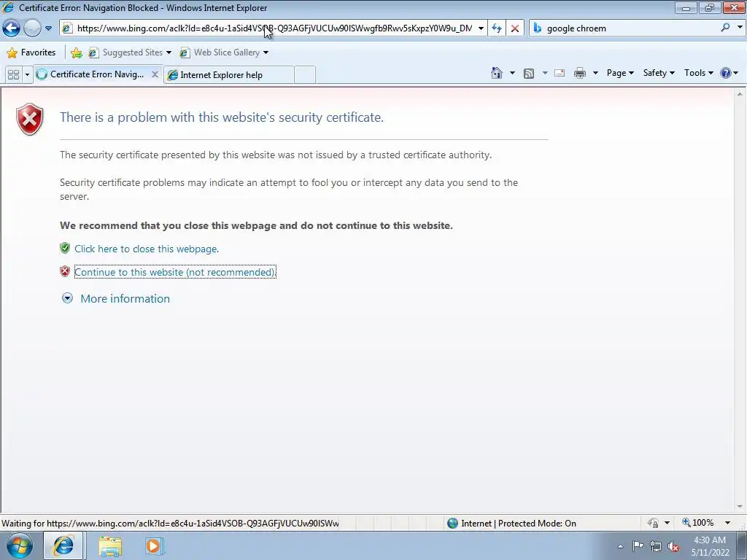Open the Safety menu
Image resolution: width=747 pixels, height=560 pixels.
[x=659, y=73]
